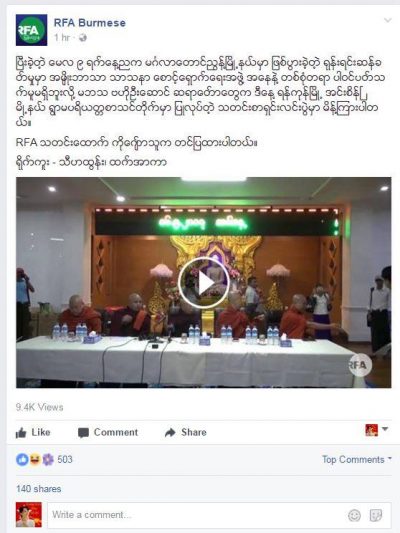The width and height of the screenshot is (400, 533).
Task: Play the press conference video
Action: coord(204,283)
